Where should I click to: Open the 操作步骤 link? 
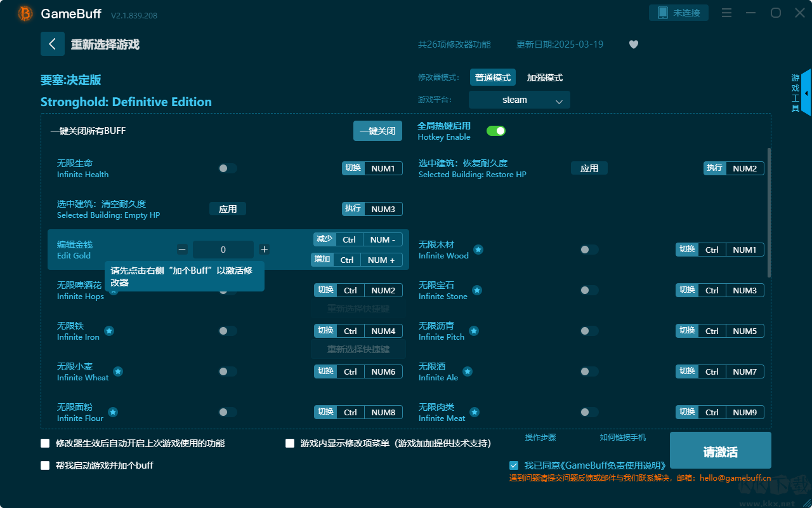(540, 438)
